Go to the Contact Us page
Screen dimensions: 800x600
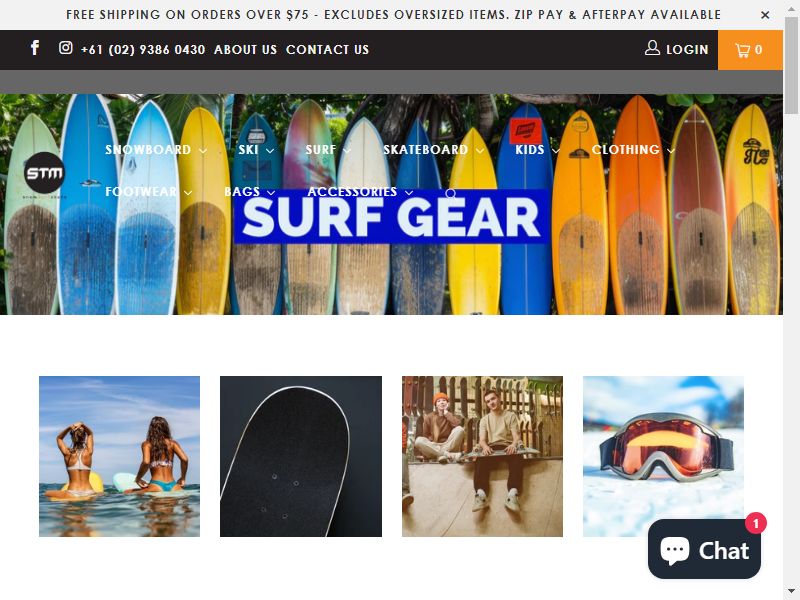click(328, 49)
